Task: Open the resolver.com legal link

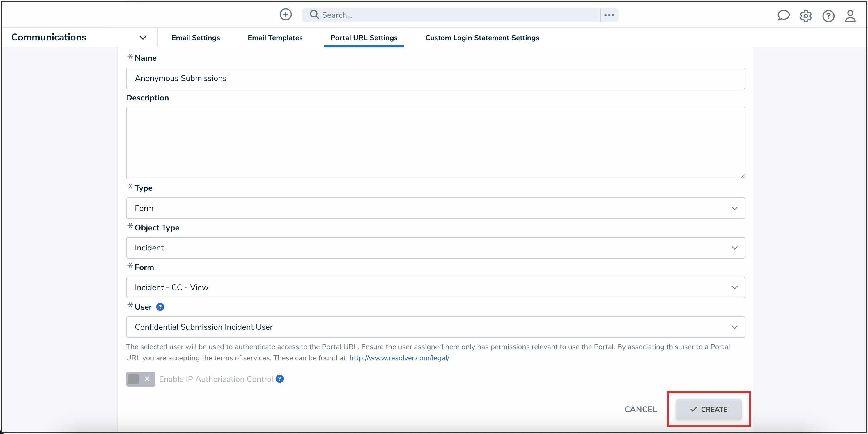Action: 399,358
